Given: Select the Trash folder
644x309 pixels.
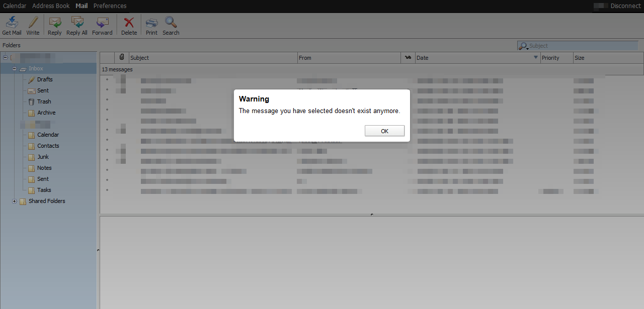Looking at the screenshot, I should (44, 101).
